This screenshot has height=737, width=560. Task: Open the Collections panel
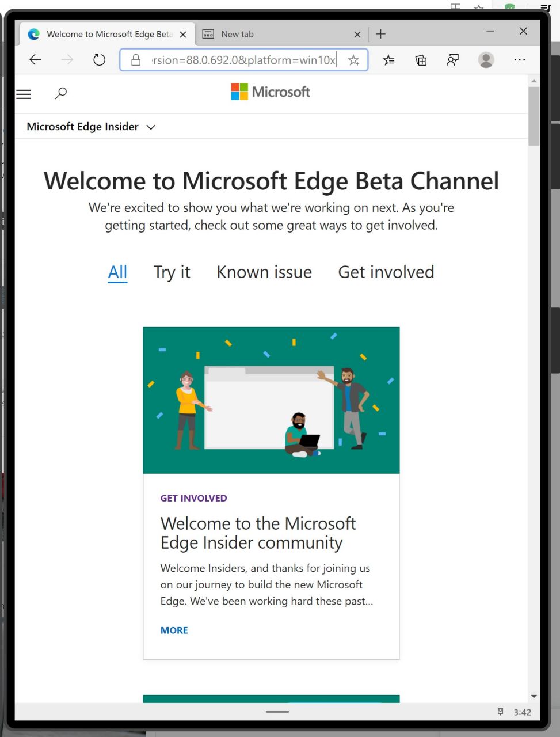421,60
